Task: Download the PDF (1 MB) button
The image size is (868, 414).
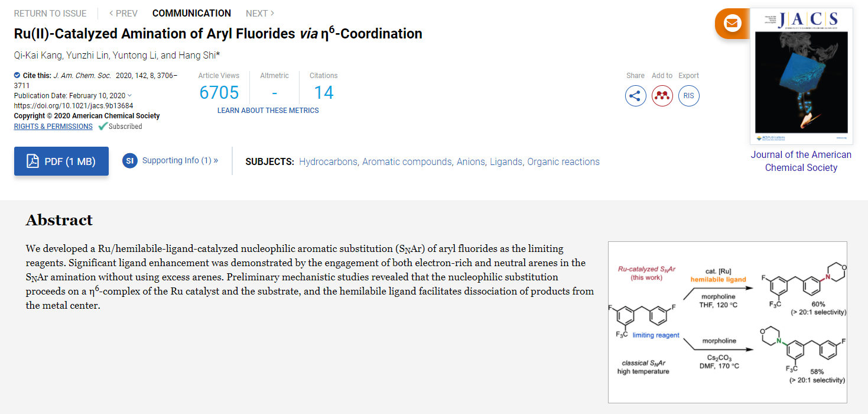Action: (x=61, y=161)
